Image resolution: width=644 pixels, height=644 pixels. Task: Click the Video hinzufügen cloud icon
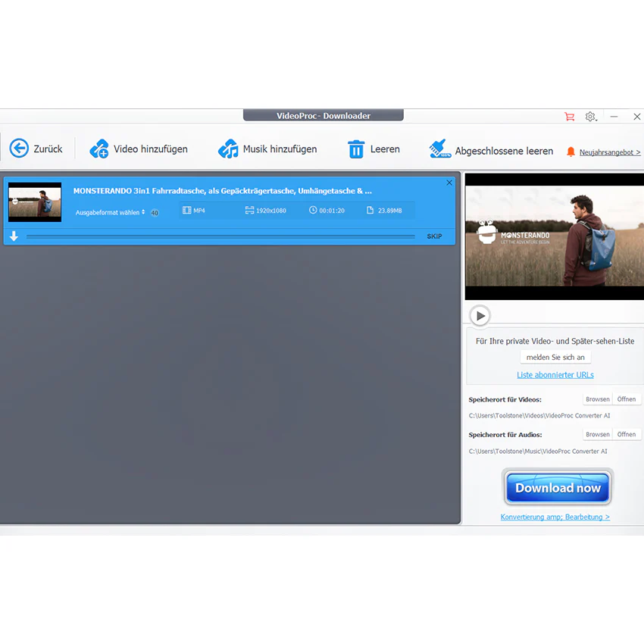point(99,148)
